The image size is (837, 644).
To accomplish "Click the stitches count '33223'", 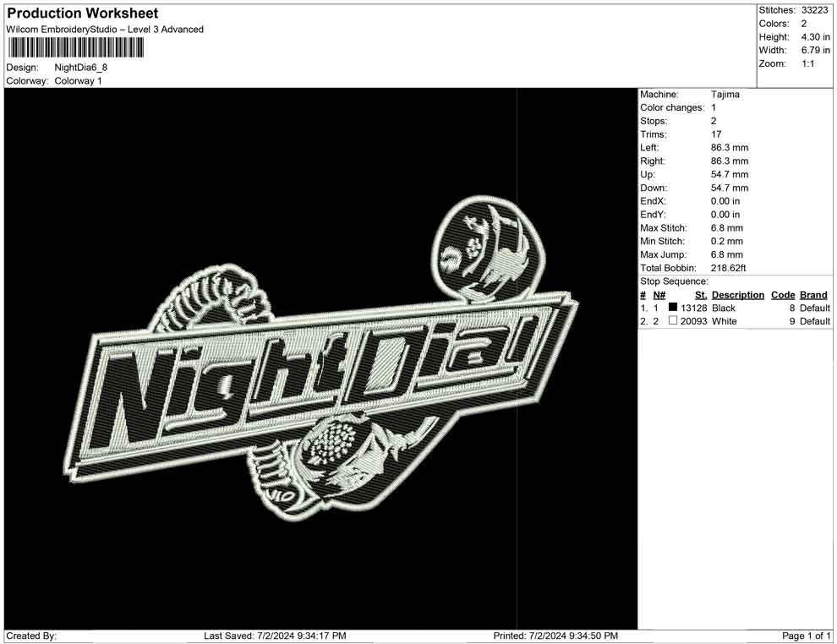I will click(814, 10).
